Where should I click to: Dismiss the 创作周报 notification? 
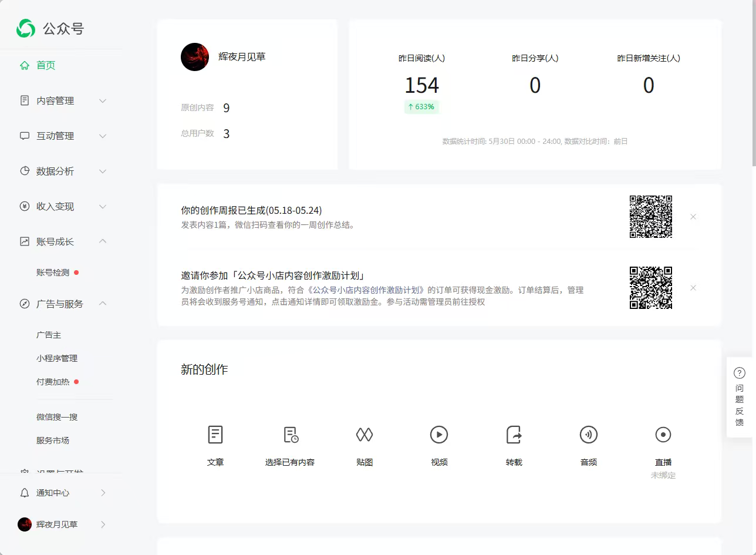click(x=693, y=217)
